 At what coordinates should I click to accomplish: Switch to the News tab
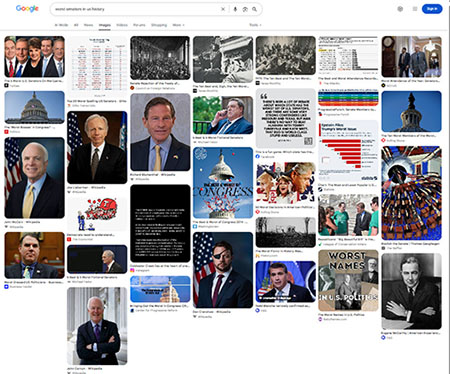pos(88,25)
